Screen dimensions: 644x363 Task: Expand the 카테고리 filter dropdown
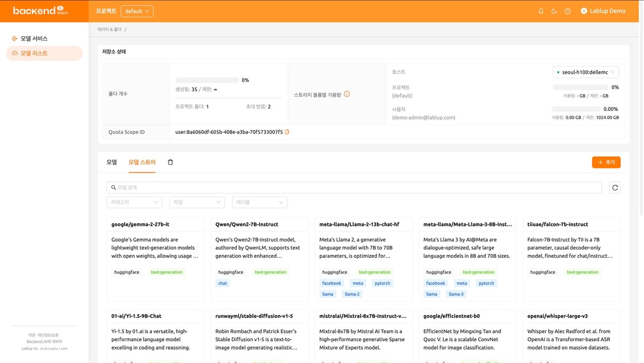click(134, 202)
